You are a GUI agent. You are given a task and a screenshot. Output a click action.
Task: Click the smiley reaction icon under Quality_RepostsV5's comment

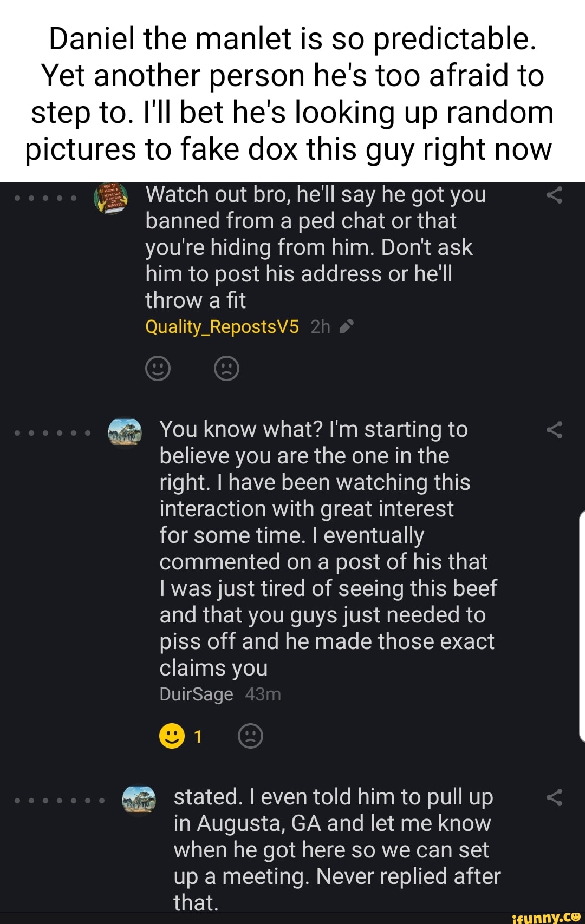tap(157, 369)
